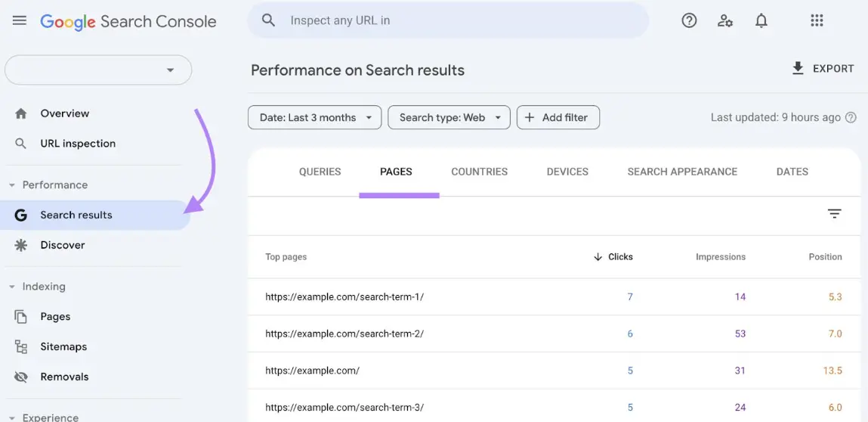868x422 pixels.
Task: Select the Pages tab
Action: coord(397,172)
